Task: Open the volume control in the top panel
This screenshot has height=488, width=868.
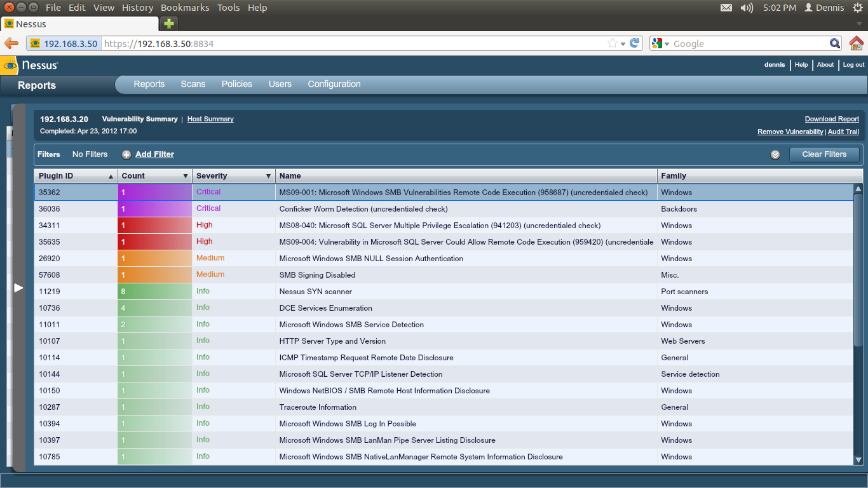Action: click(x=747, y=8)
